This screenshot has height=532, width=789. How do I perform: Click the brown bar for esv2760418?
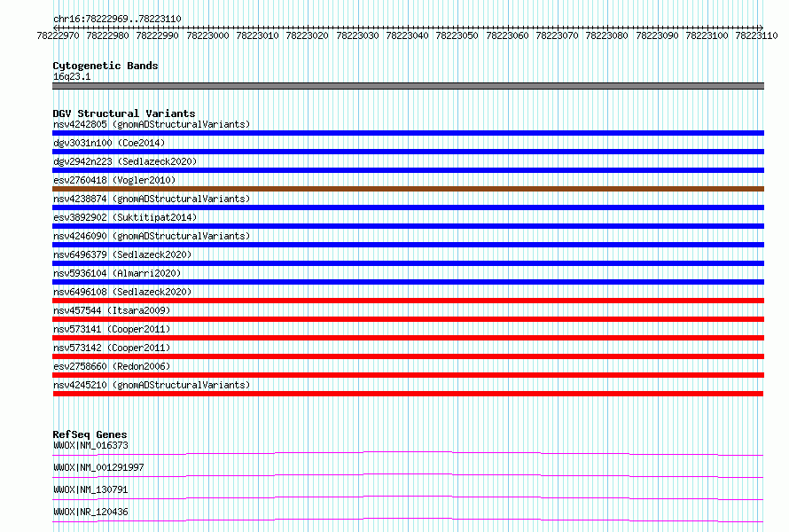coord(408,189)
